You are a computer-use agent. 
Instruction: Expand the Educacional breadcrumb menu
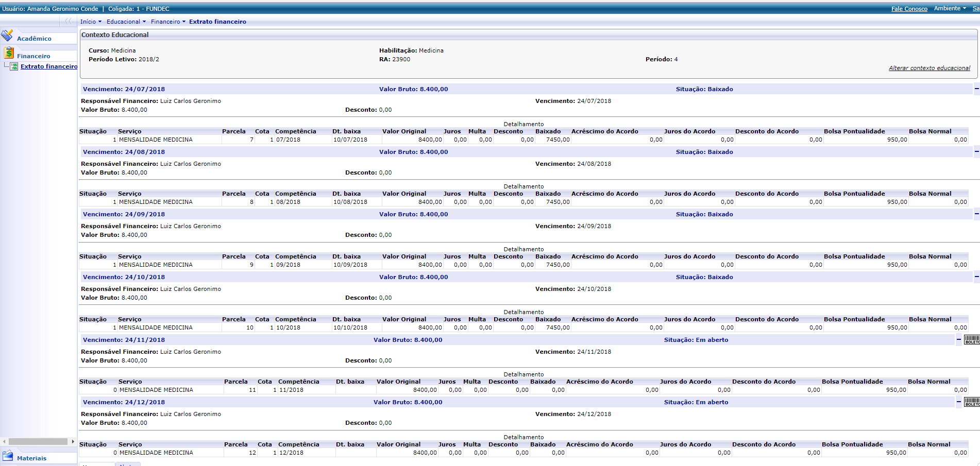126,22
